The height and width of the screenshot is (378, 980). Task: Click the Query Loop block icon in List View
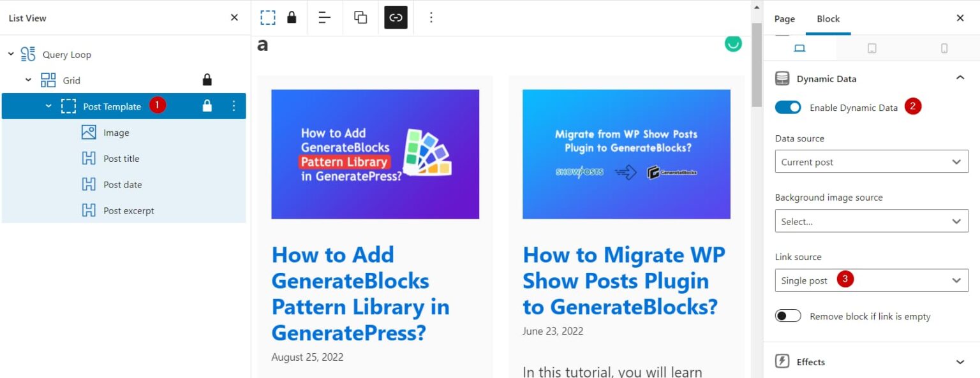pyautogui.click(x=27, y=54)
